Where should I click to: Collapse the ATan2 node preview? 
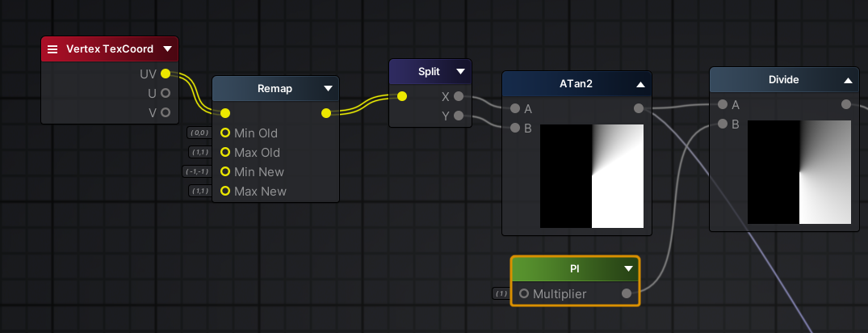640,83
